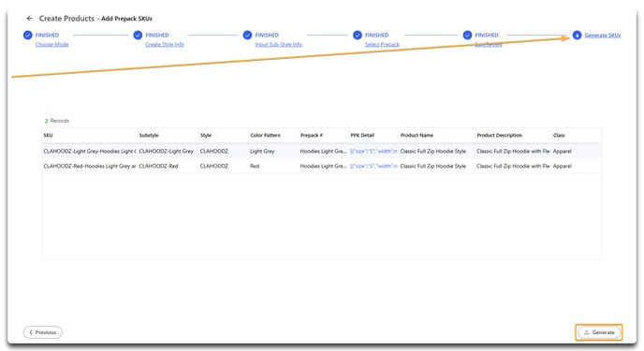Select the CLAHOODZ-Red substyle row
This screenshot has width=644, height=351.
(x=322, y=166)
